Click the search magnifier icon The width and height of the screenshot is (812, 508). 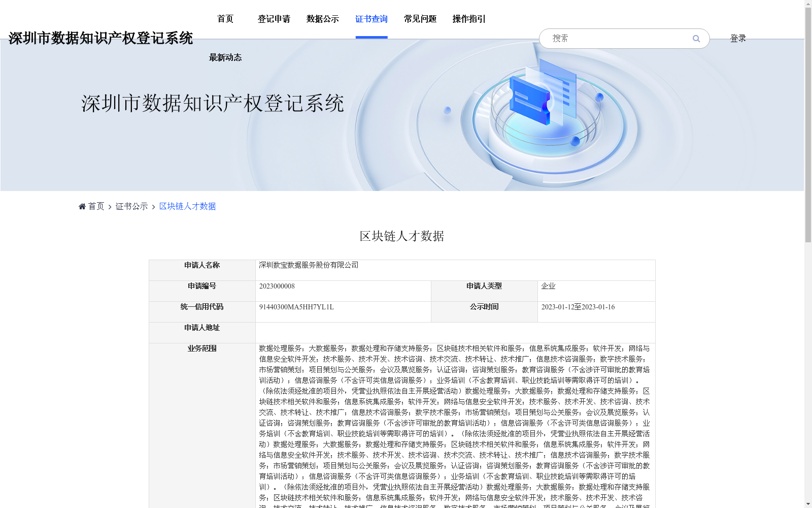pos(696,39)
